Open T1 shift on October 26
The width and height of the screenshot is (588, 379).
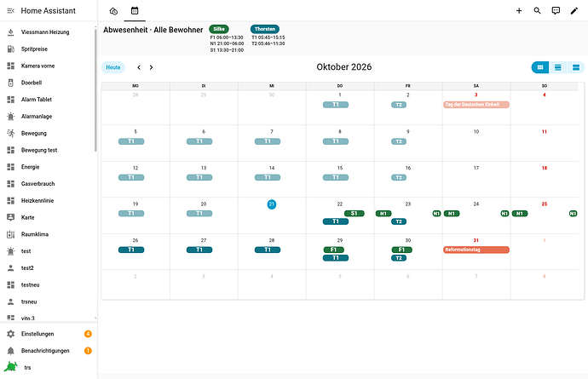[x=131, y=250]
